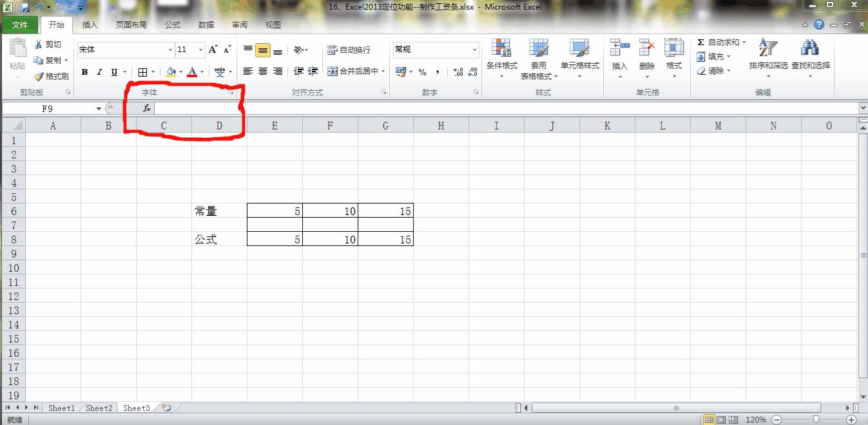Open the Name Box dropdown arrow
868x425 pixels.
click(99, 109)
